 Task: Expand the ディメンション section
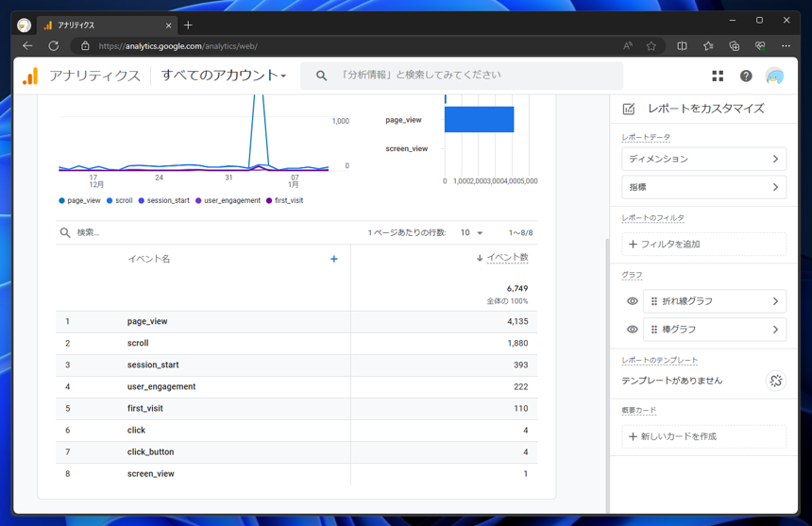point(703,159)
